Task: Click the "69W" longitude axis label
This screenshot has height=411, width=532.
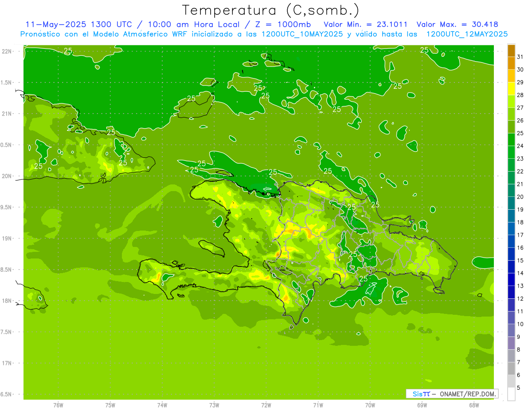Action: pos(422,405)
